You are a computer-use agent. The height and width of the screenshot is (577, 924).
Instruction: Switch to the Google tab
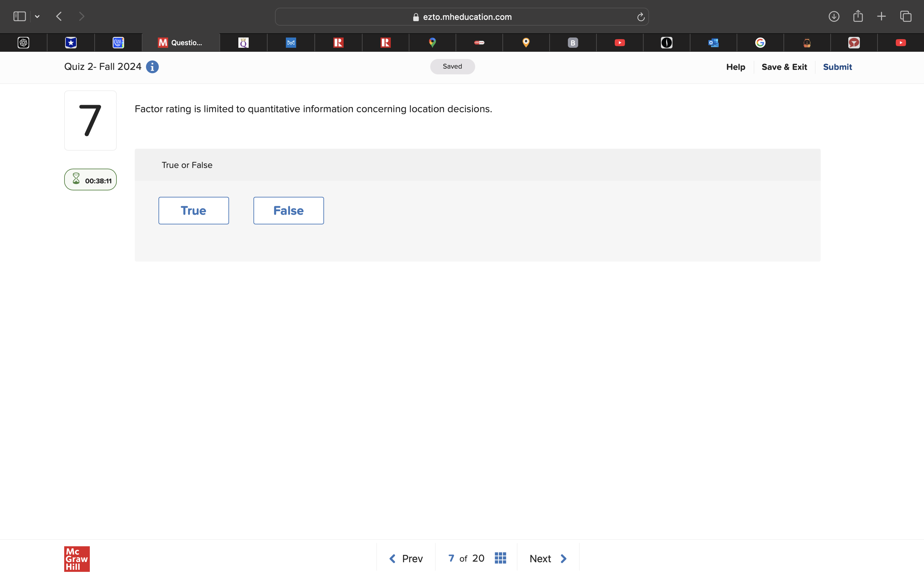(x=760, y=43)
